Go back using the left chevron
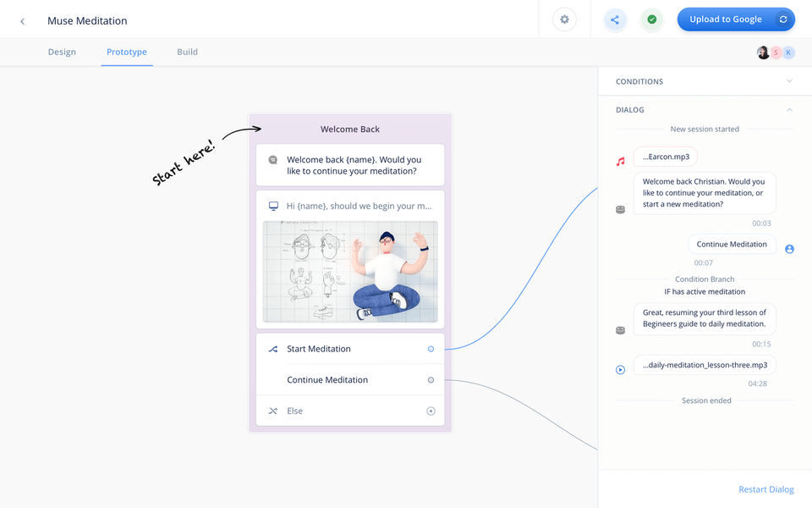Image resolution: width=812 pixels, height=508 pixels. click(x=22, y=21)
